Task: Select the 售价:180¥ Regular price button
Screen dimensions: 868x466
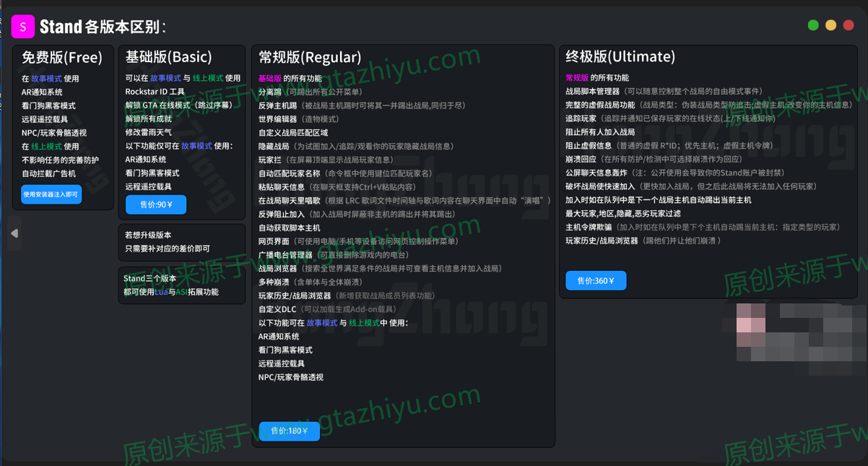Action: click(289, 431)
